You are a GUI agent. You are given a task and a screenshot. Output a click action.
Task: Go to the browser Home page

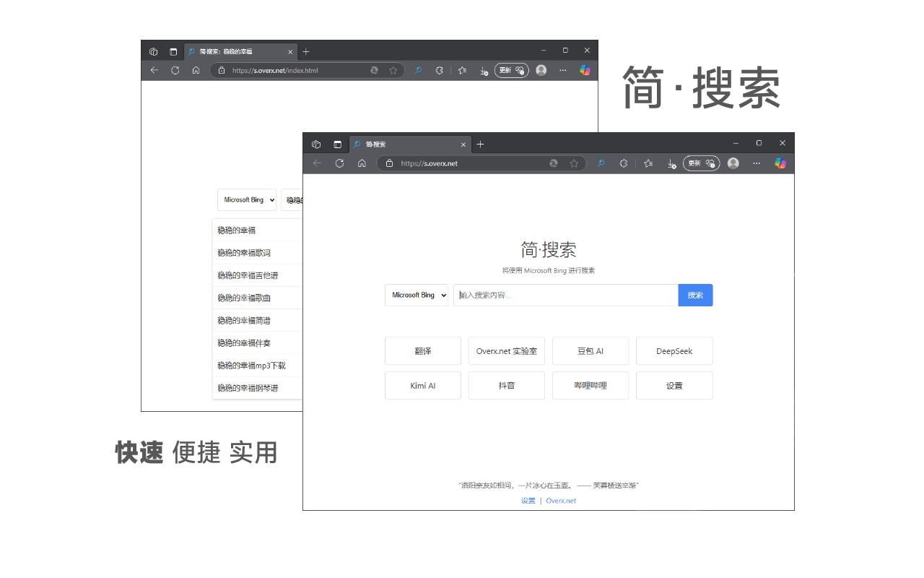tap(362, 163)
